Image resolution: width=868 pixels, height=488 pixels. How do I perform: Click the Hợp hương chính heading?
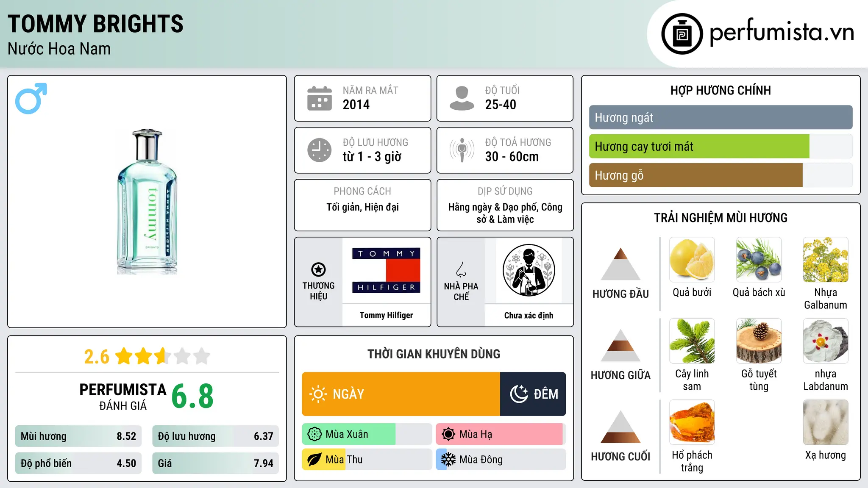pyautogui.click(x=721, y=90)
